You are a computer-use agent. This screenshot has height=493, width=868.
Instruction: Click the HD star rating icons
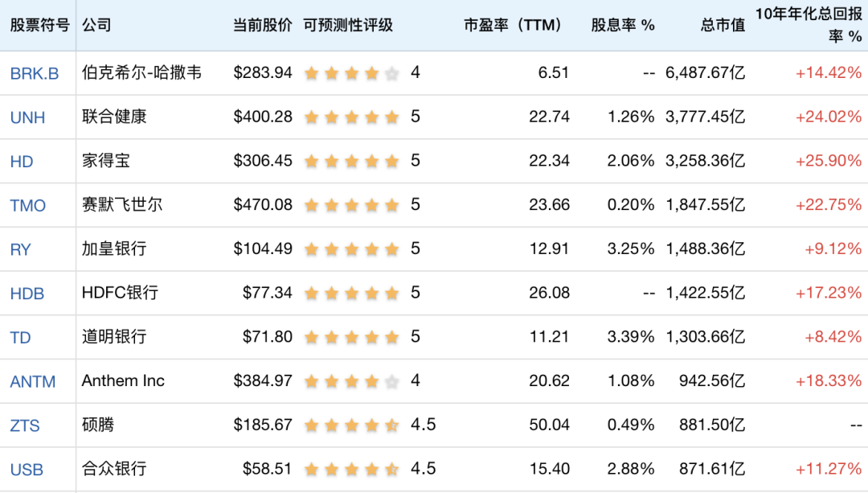pos(351,162)
